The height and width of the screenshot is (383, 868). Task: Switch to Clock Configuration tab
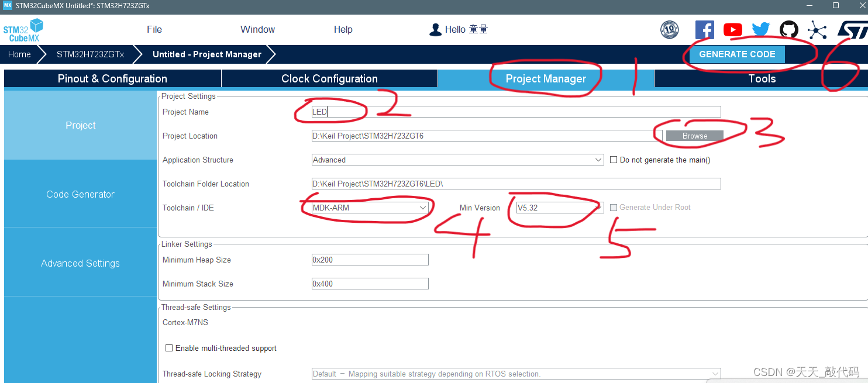point(329,78)
